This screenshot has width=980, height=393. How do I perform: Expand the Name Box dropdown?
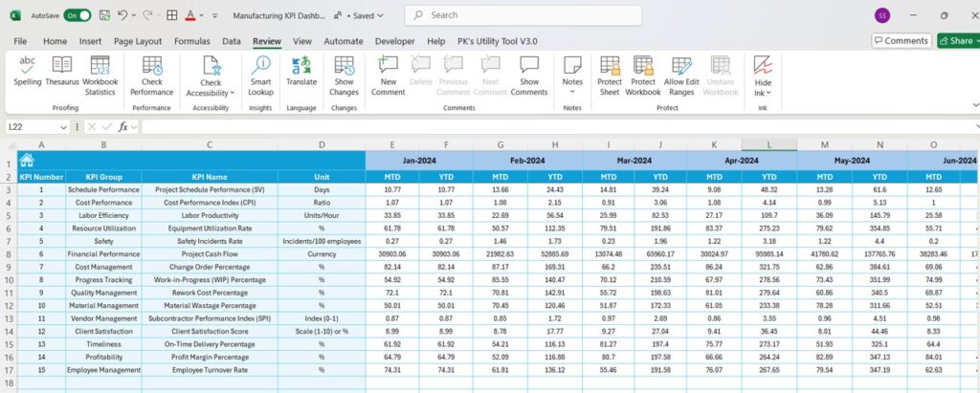coord(63,127)
